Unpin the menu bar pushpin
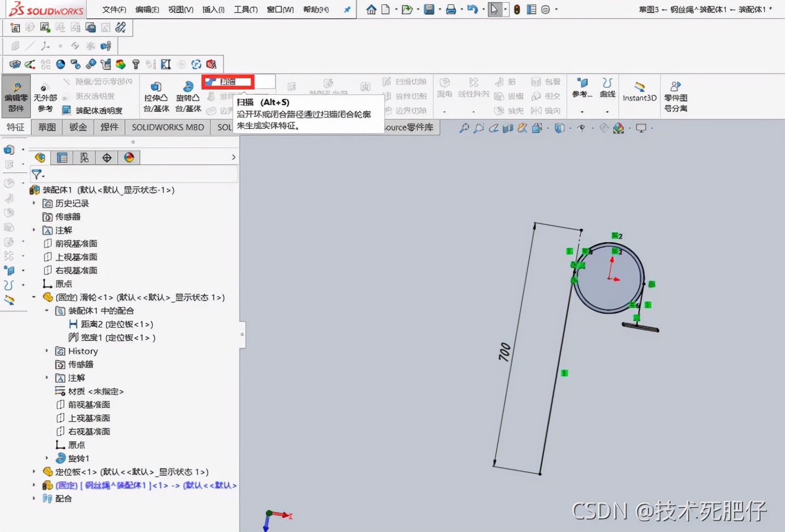This screenshot has width=785, height=532. pos(347,9)
